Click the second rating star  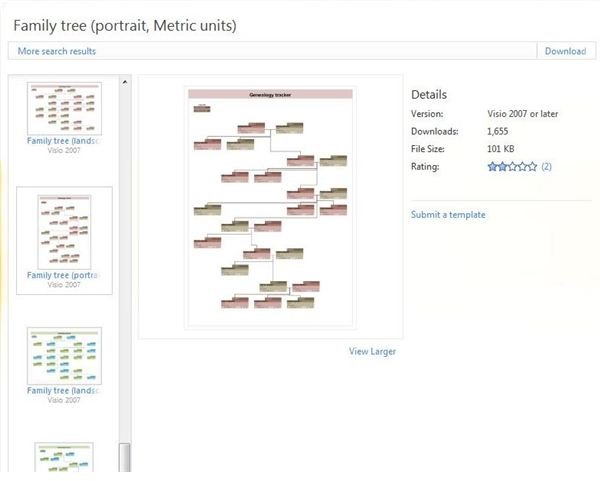(502, 166)
